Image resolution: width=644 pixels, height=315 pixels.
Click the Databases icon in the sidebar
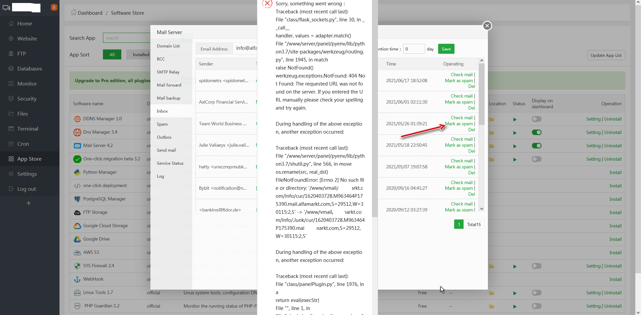pos(11,69)
